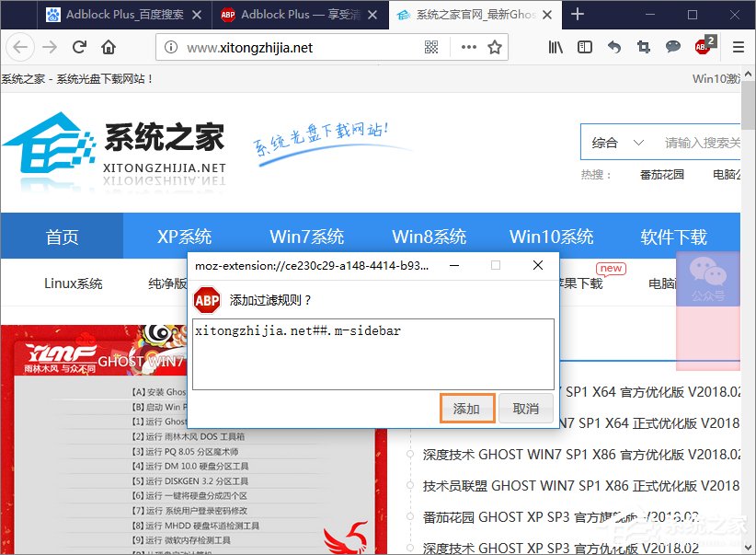The image size is (756, 555).
Task: Expand the 软件下载 navigation menu
Action: coord(673,236)
